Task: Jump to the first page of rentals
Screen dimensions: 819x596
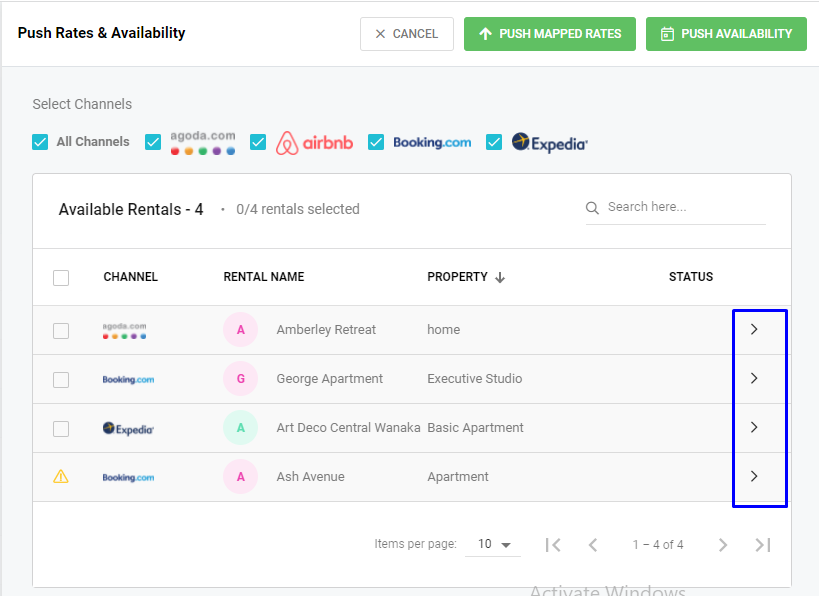Action: tap(553, 545)
